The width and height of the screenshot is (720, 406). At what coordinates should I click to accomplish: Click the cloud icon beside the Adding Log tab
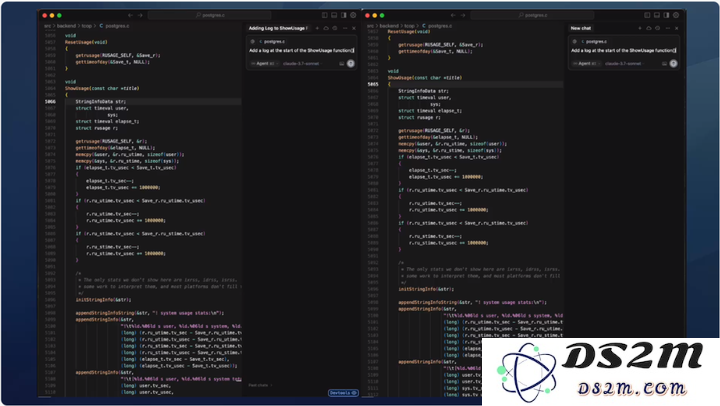(x=326, y=28)
